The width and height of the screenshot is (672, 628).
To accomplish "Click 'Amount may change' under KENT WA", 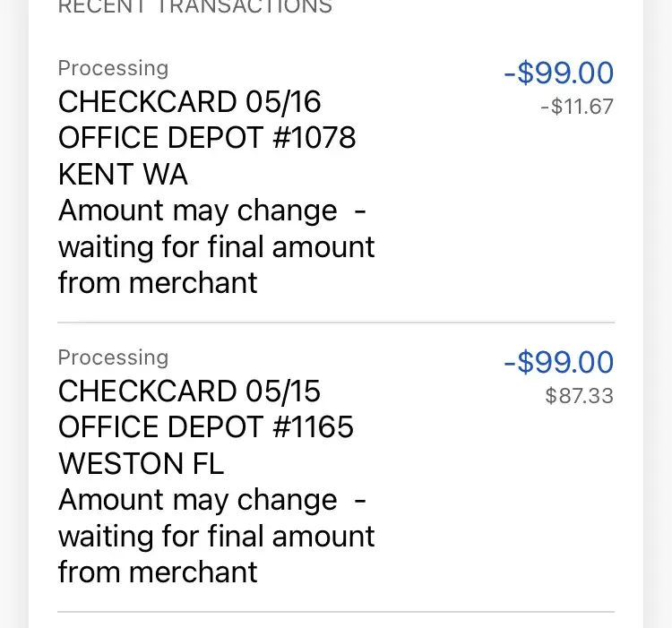I will [198, 211].
